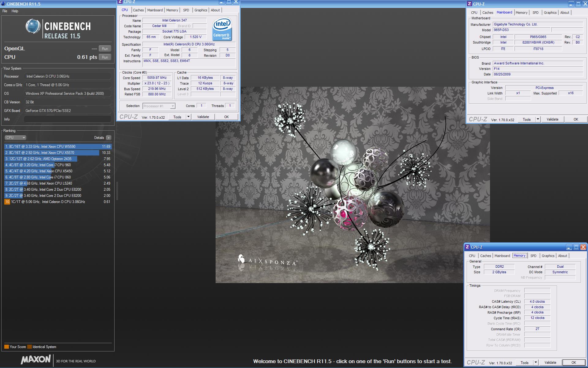Viewport: 588px width, 368px height.
Task: Switch to CPU tab in Mainboard CPU-Z window
Action: point(474,13)
